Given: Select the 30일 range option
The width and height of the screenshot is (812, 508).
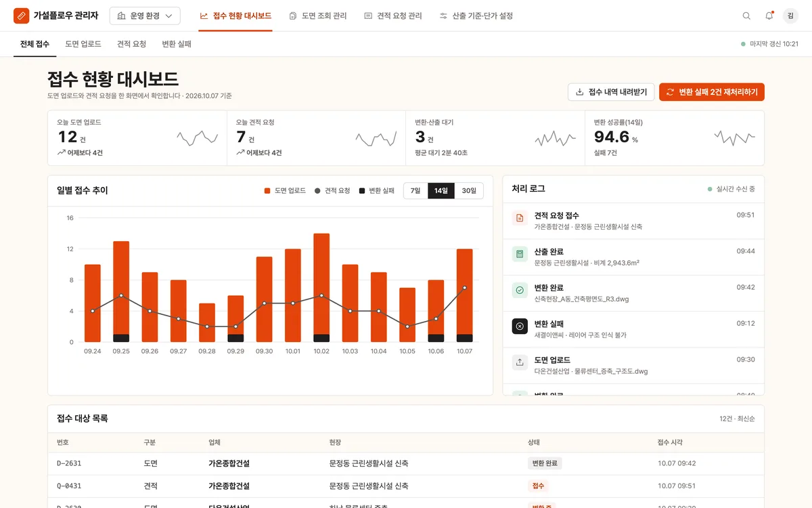Looking at the screenshot, I should (x=469, y=191).
